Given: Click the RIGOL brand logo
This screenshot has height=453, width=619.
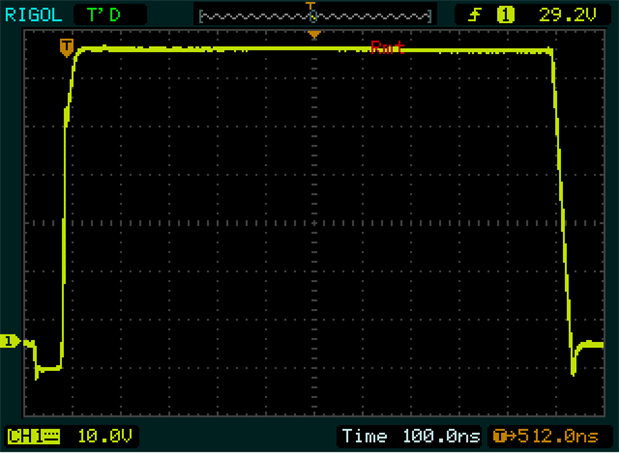Looking at the screenshot, I should click(x=34, y=15).
